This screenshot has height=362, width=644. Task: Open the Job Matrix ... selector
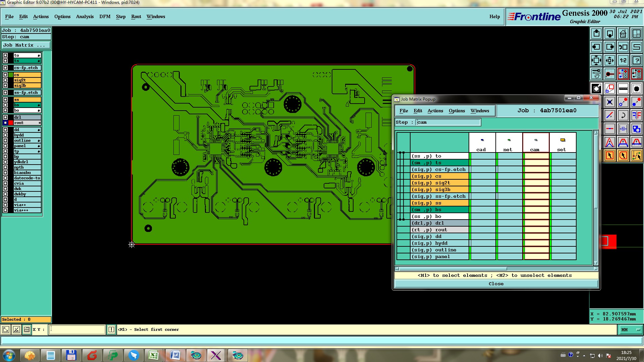(26, 45)
